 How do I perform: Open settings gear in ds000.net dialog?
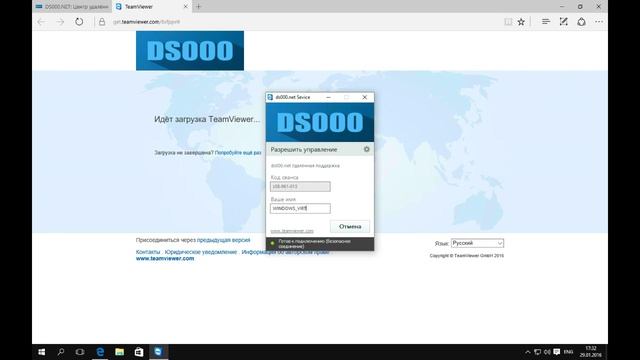(x=367, y=149)
